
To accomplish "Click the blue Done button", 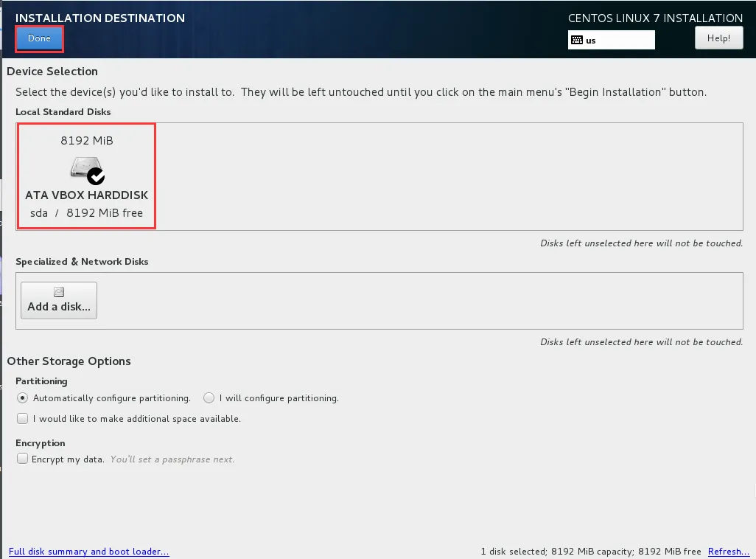I will (x=39, y=38).
